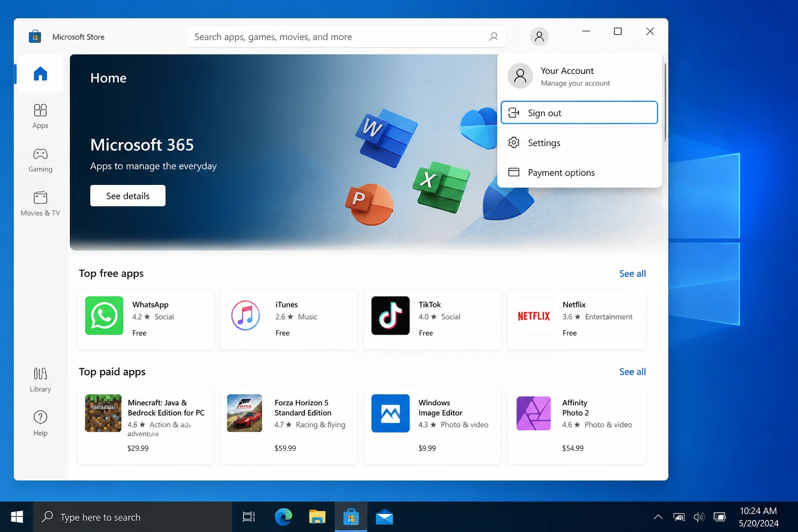Open the Affinity Photo 2 icon
Image resolution: width=798 pixels, height=532 pixels.
534,414
